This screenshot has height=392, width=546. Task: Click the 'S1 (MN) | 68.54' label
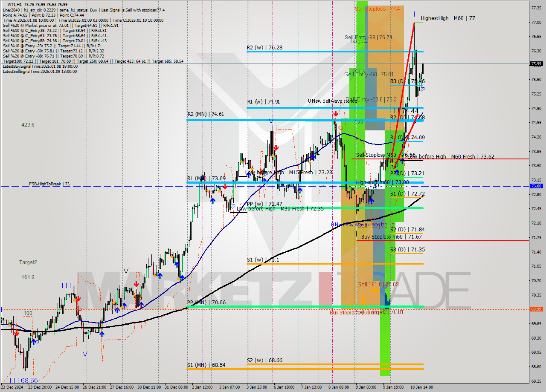(206, 365)
